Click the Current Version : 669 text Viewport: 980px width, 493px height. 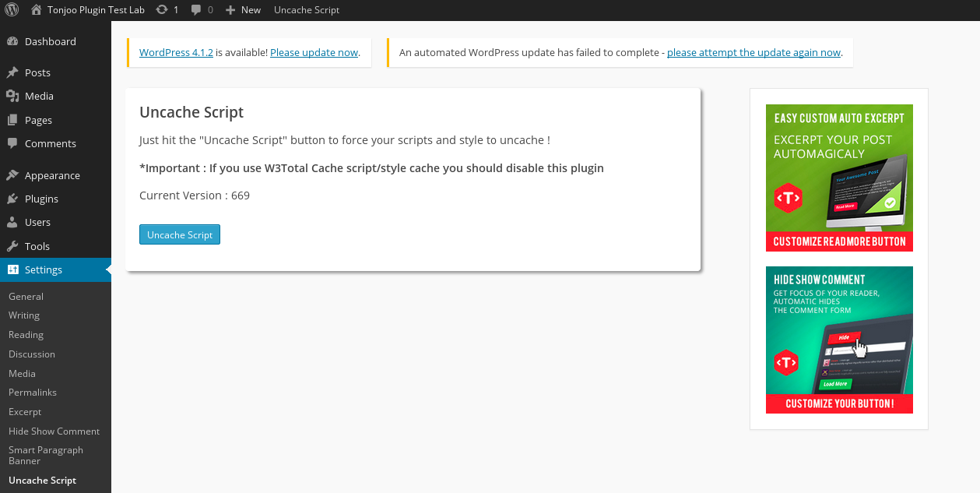(x=195, y=195)
